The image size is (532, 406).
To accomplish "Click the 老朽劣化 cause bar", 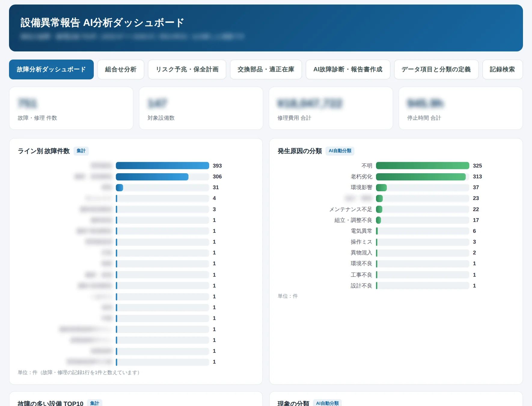I will [x=421, y=177].
